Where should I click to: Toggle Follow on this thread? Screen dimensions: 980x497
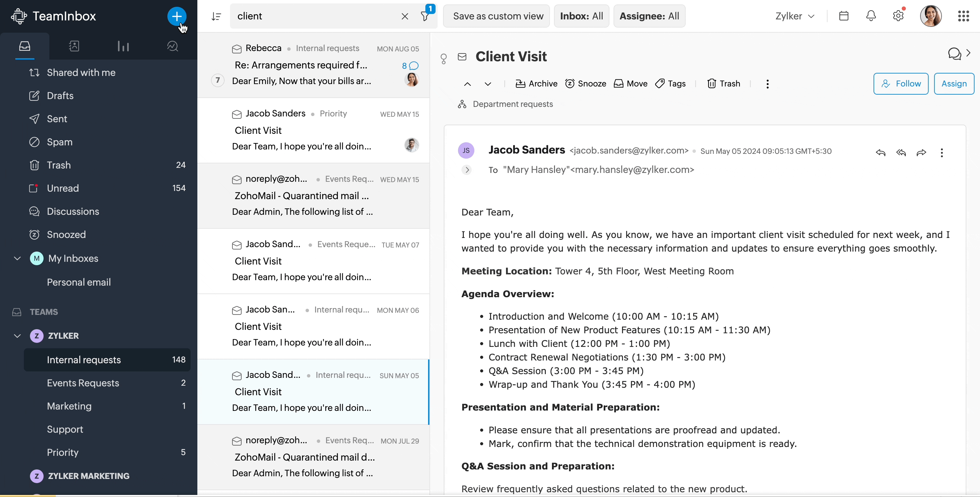tap(900, 84)
